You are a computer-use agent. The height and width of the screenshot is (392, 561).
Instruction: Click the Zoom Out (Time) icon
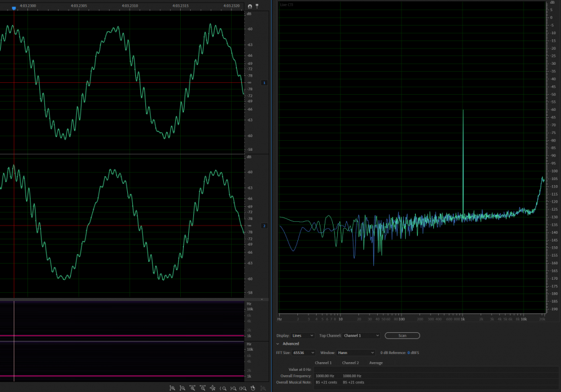202,388
